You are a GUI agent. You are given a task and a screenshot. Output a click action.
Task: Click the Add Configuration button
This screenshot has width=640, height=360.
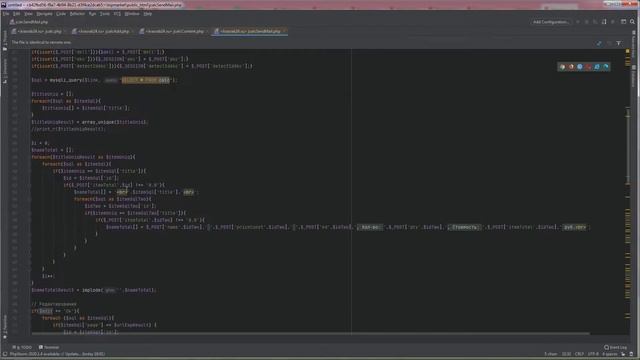551,22
